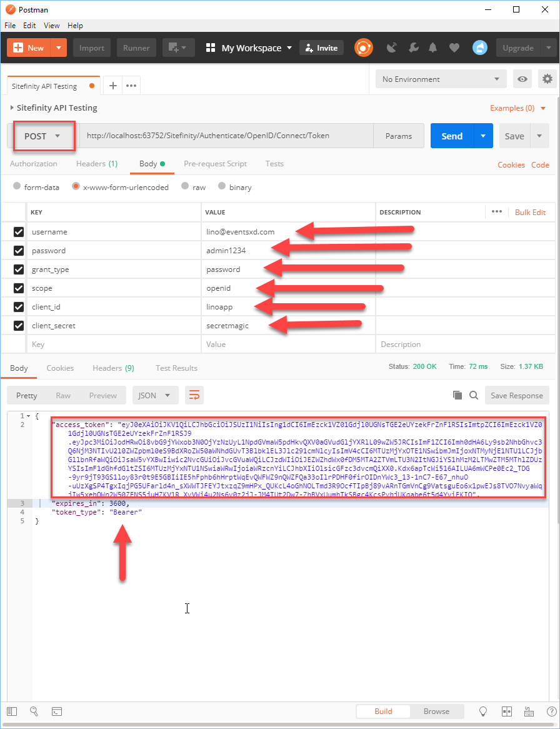Viewport: 560px width, 729px height.
Task: Uncheck the client_secret parameter checkbox
Action: (x=19, y=326)
